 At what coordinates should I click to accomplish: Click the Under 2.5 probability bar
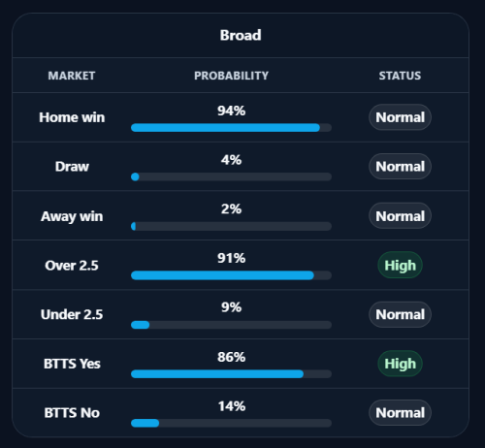231,325
